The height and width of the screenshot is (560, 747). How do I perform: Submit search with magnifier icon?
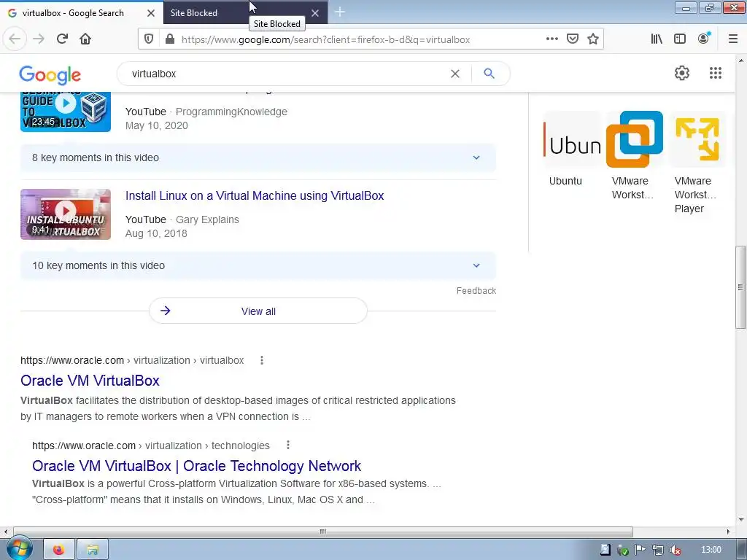click(489, 74)
